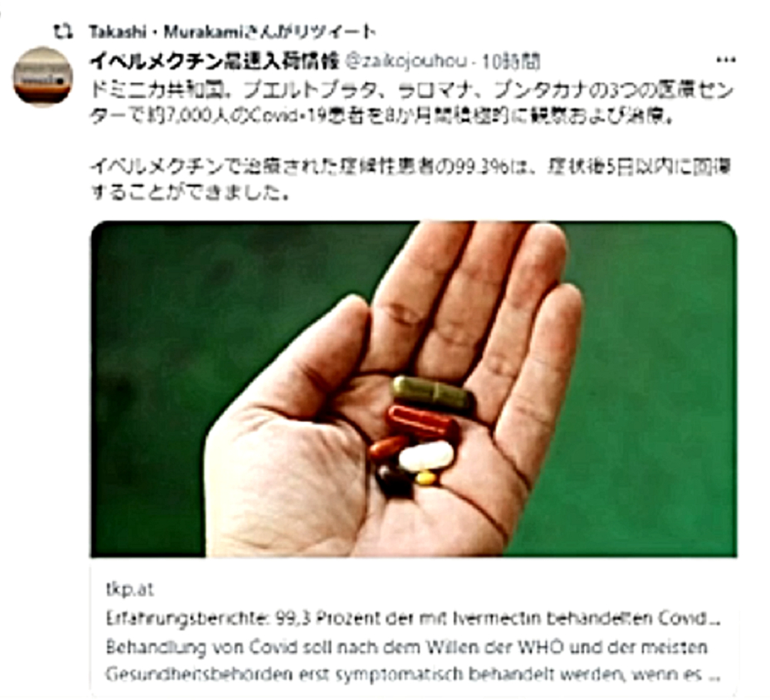The height and width of the screenshot is (700, 770).
Task: Click the white oval tablet in the photo
Action: [426, 457]
